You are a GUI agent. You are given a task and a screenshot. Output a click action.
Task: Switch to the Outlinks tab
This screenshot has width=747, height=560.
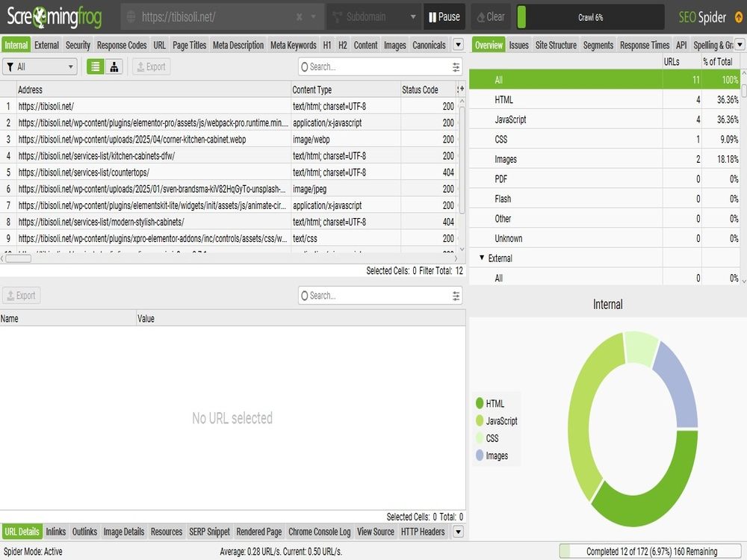(84, 532)
